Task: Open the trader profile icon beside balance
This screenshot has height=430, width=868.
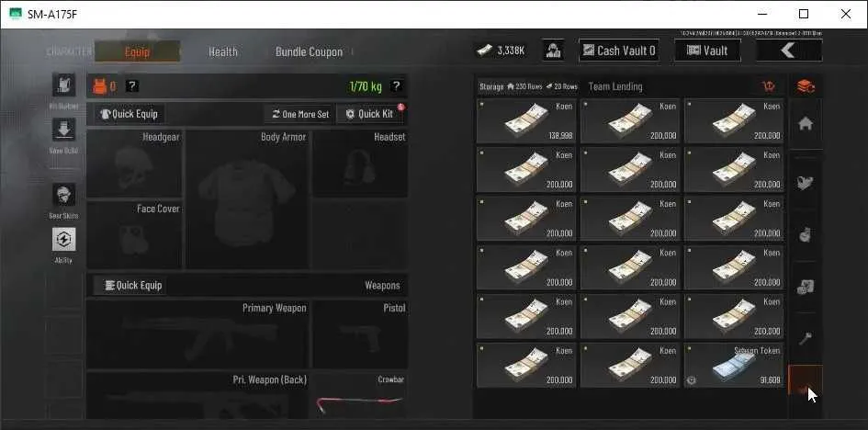Action: (553, 51)
